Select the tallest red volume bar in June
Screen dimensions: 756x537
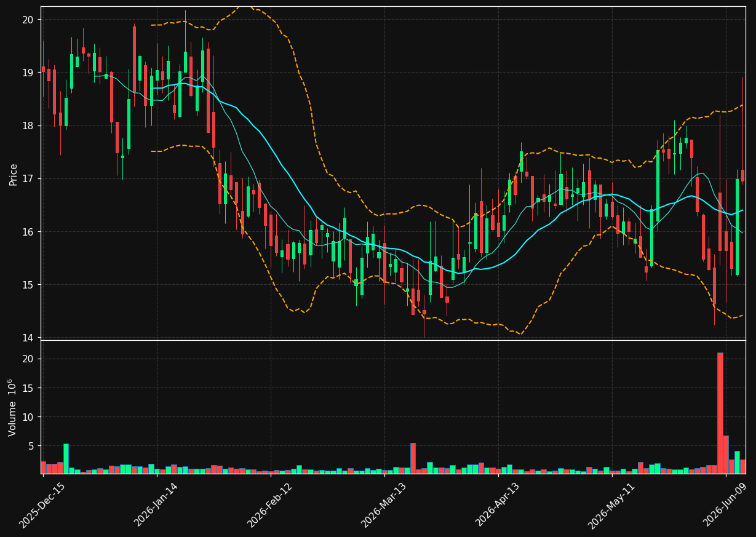pos(720,413)
